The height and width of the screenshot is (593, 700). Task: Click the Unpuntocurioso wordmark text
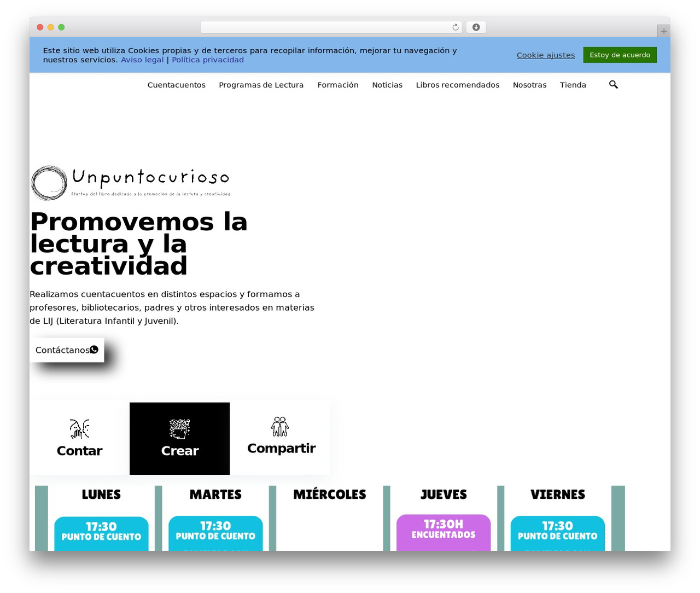pos(150,177)
